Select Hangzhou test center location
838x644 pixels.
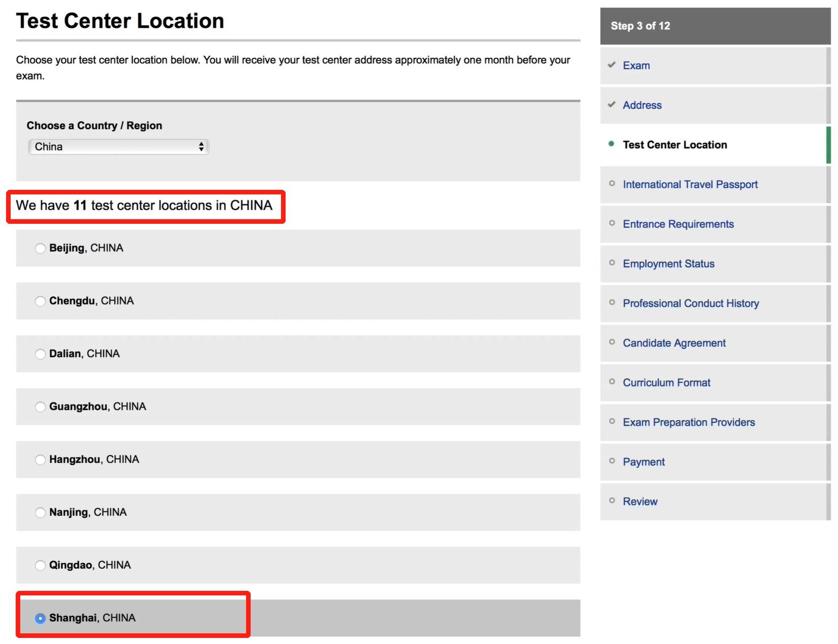[40, 460]
